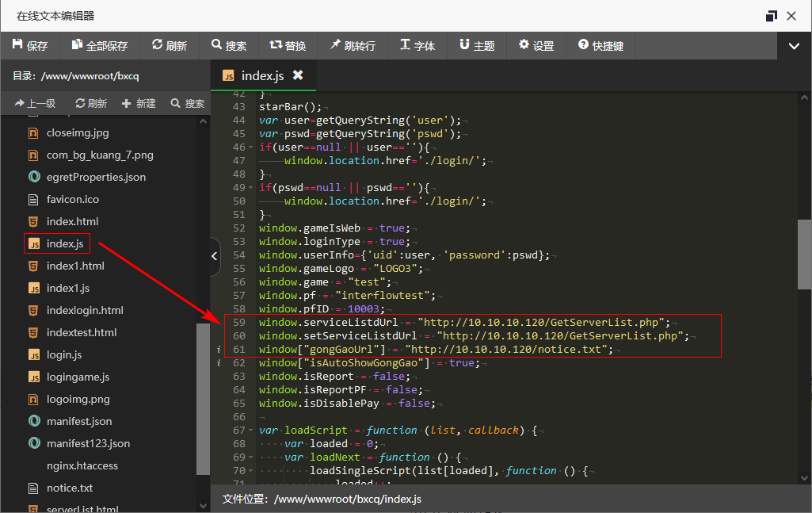Open the Font (字体) settings
This screenshot has width=812, height=513.
click(x=417, y=46)
